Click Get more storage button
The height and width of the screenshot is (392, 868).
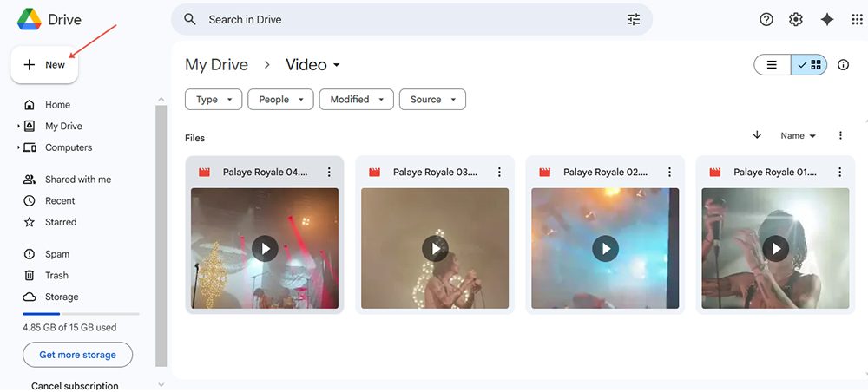pyautogui.click(x=77, y=355)
